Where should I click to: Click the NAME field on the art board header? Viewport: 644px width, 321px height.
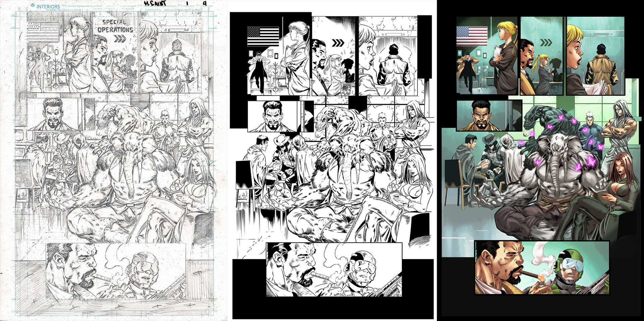[x=64, y=5]
